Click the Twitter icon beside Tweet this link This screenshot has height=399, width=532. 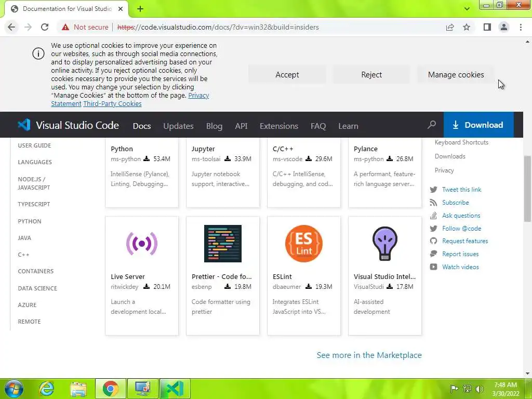[x=433, y=190]
